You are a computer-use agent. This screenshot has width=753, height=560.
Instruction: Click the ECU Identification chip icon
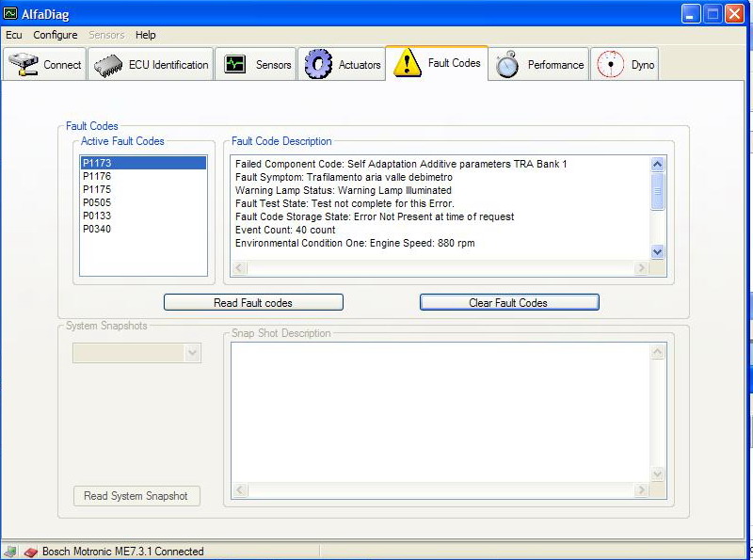tap(107, 65)
